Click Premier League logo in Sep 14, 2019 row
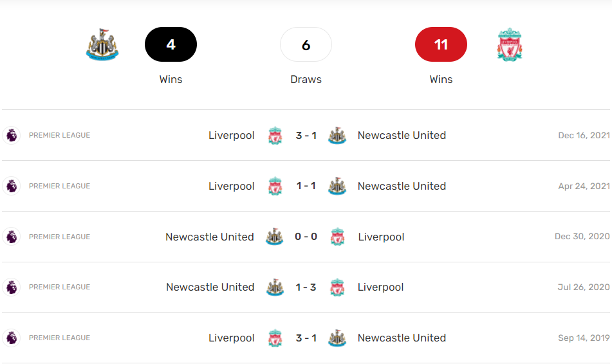Viewport: 612px width, 364px height. (12, 338)
